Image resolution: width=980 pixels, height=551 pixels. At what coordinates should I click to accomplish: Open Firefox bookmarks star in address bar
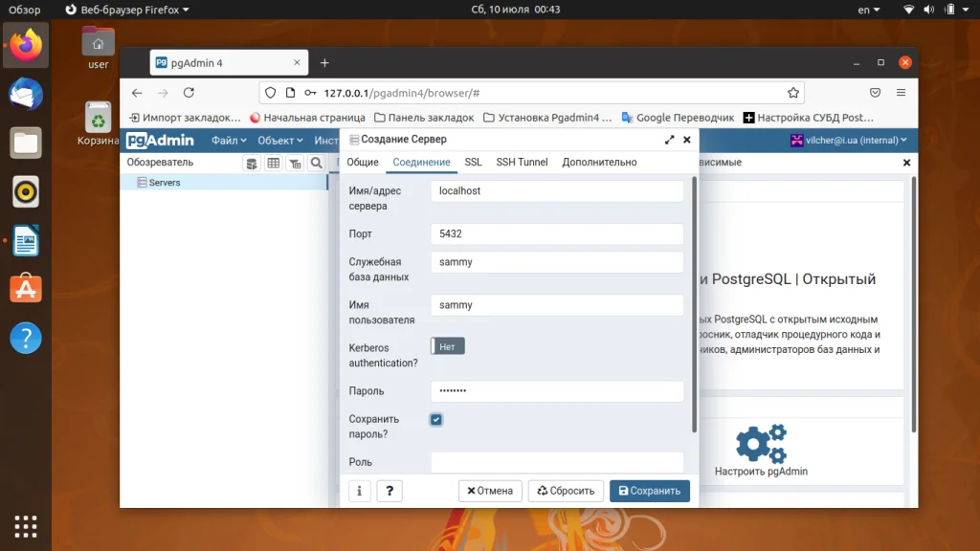pyautogui.click(x=793, y=93)
